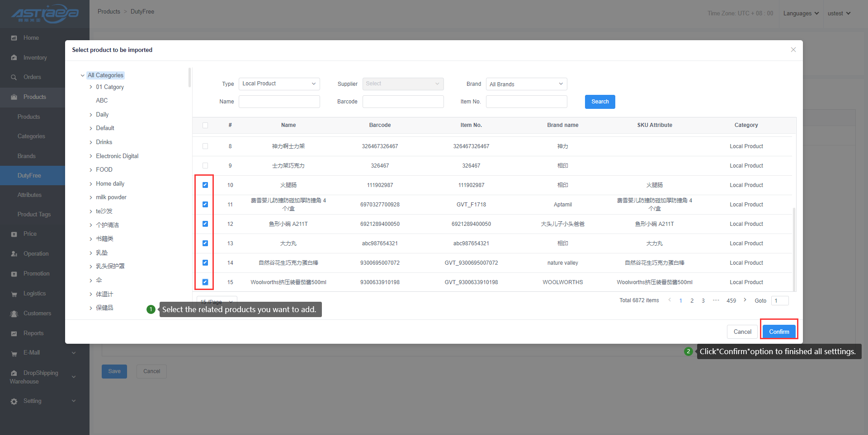
Task: Close the import product dialog
Action: click(793, 50)
